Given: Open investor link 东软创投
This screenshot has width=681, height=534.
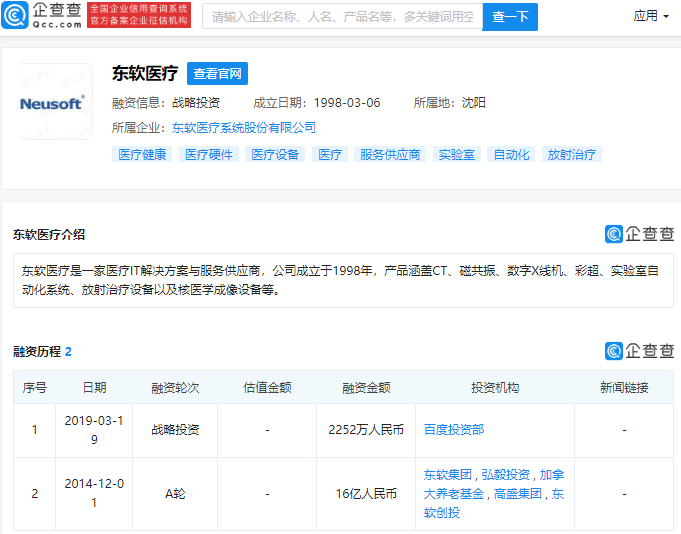Looking at the screenshot, I should (x=494, y=503).
